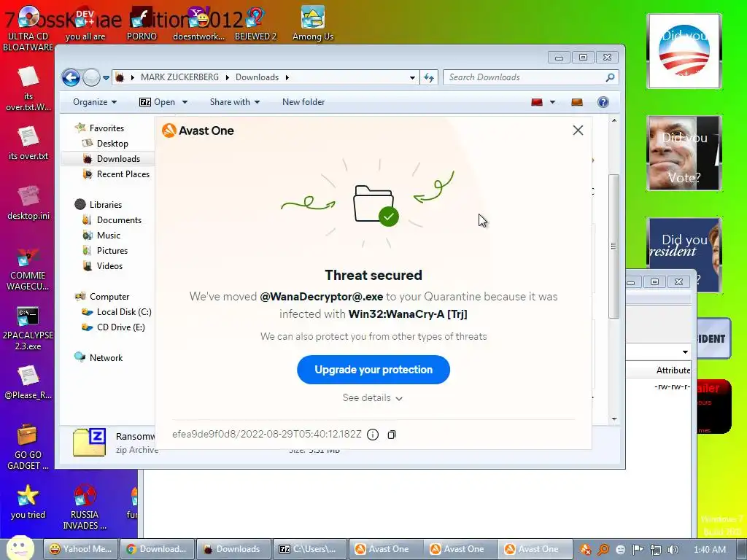The width and height of the screenshot is (747, 560).
Task: Open the COMMIE WAGECU... desktop shortcut
Action: coord(28,269)
